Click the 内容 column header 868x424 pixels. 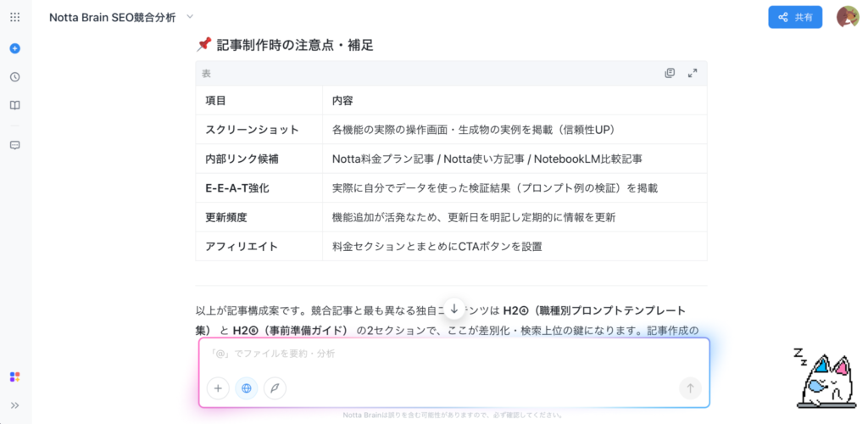coord(515,101)
